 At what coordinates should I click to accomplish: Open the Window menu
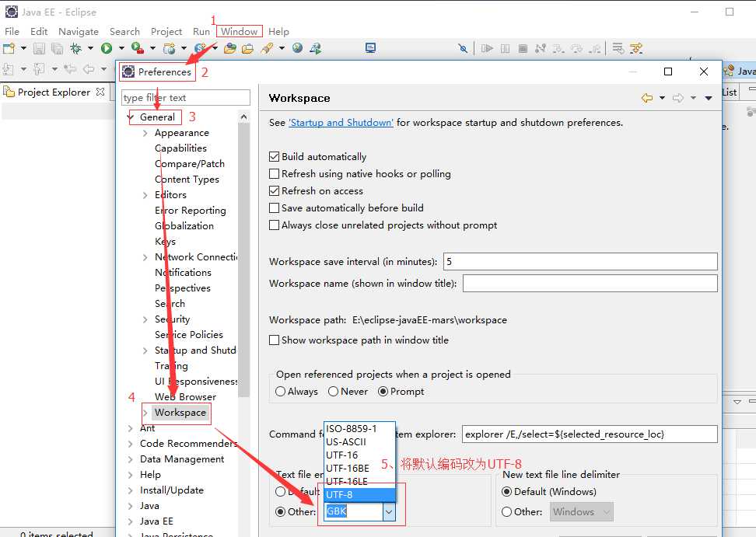239,31
